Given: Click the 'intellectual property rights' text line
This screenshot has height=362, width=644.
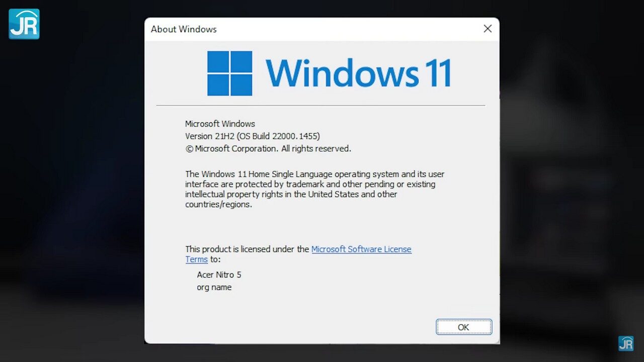Looking at the screenshot, I should coord(291,194).
